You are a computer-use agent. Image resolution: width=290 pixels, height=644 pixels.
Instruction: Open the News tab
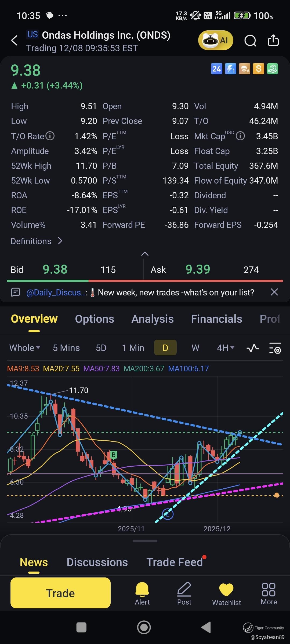click(34, 562)
